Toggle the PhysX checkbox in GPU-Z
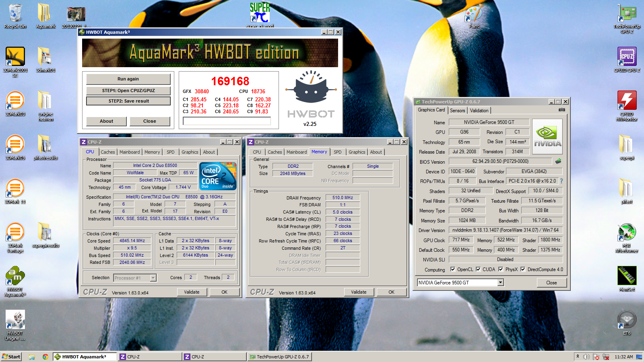Viewport: 644px width, 362px height. pyautogui.click(x=501, y=269)
